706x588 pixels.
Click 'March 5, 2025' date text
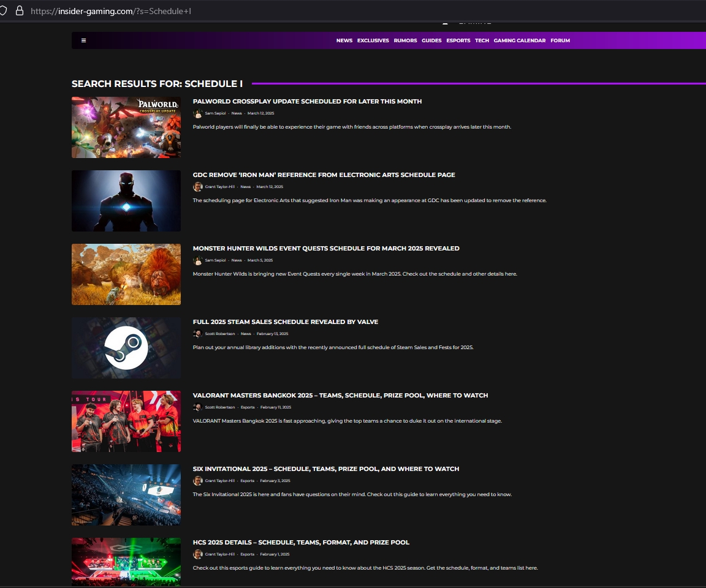click(x=260, y=260)
